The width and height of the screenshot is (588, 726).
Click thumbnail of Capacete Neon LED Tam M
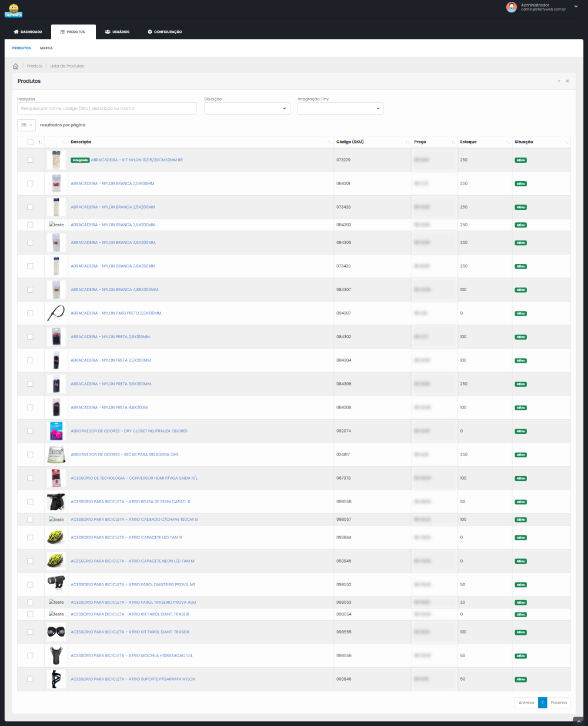coord(56,561)
